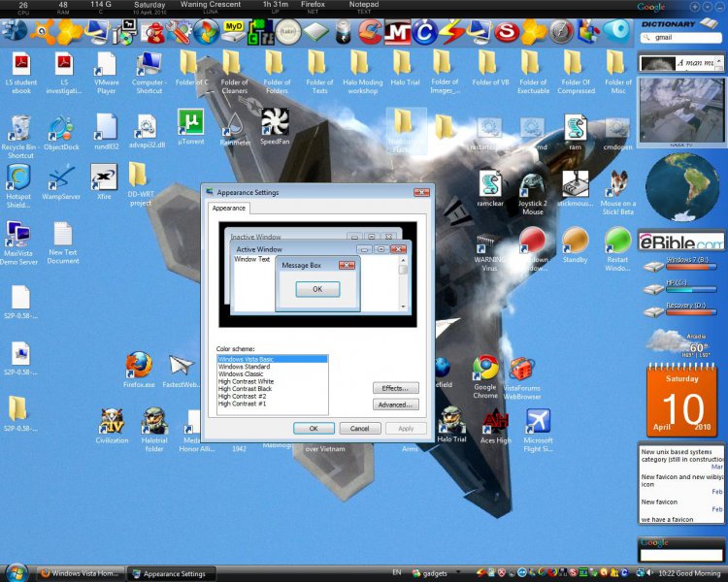
Task: Launch avast antivirus from the top dock
Action: (x=43, y=32)
